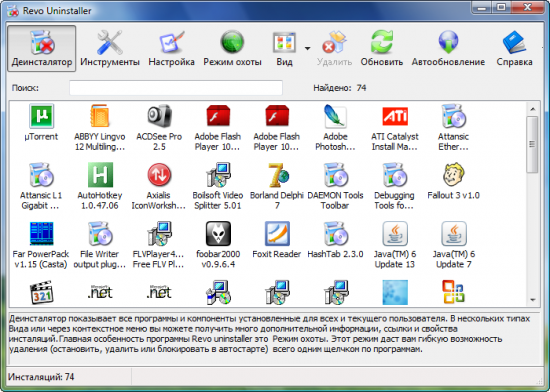The width and height of the screenshot is (550, 392).
Task: Activate Режим охоты hunter mode
Action: coord(232,48)
